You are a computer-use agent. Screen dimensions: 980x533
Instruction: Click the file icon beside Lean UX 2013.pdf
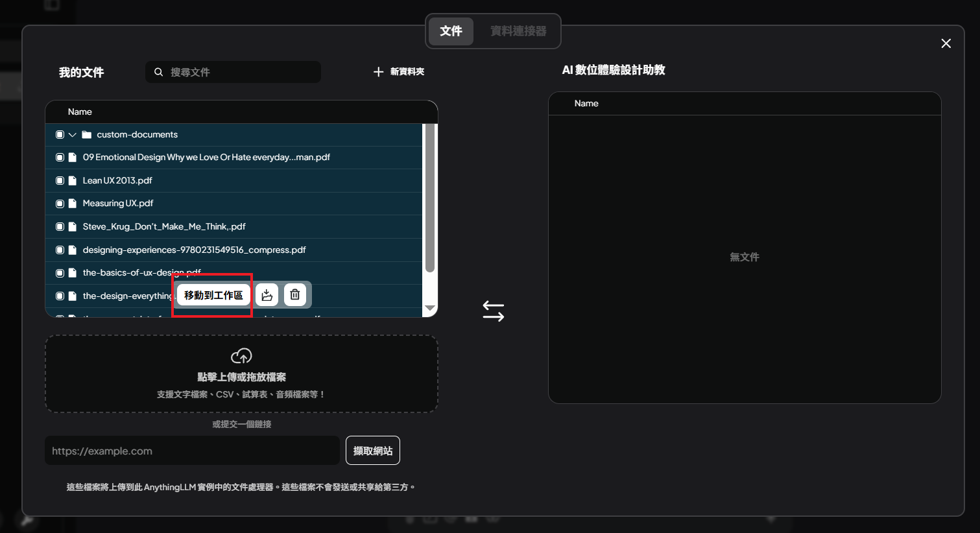[x=73, y=181]
